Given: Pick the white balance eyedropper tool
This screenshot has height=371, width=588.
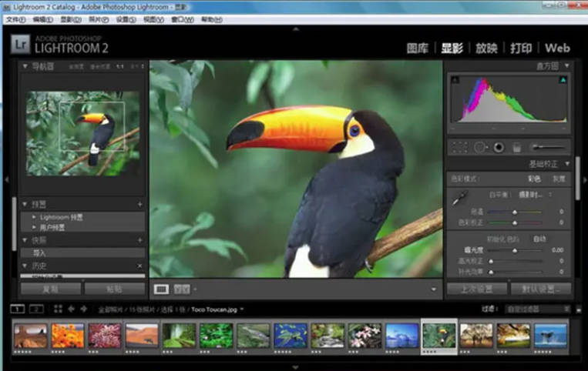Looking at the screenshot, I should point(458,199).
